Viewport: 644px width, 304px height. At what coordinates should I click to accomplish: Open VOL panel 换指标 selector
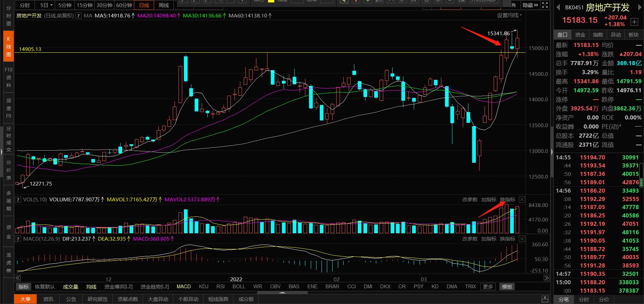click(x=507, y=200)
